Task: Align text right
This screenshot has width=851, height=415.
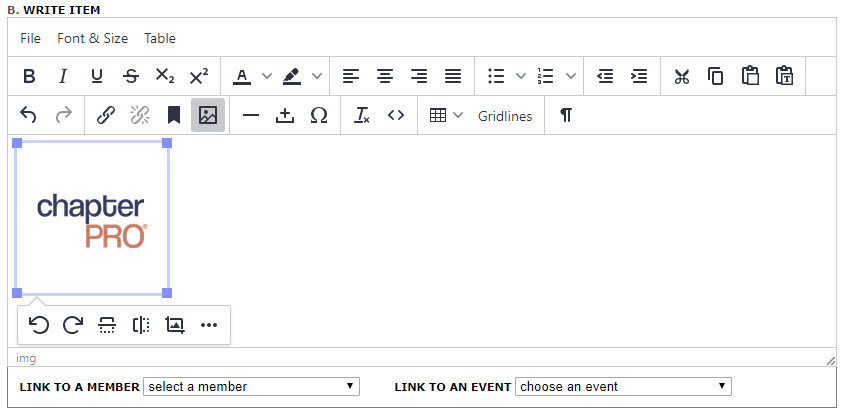Action: point(419,76)
